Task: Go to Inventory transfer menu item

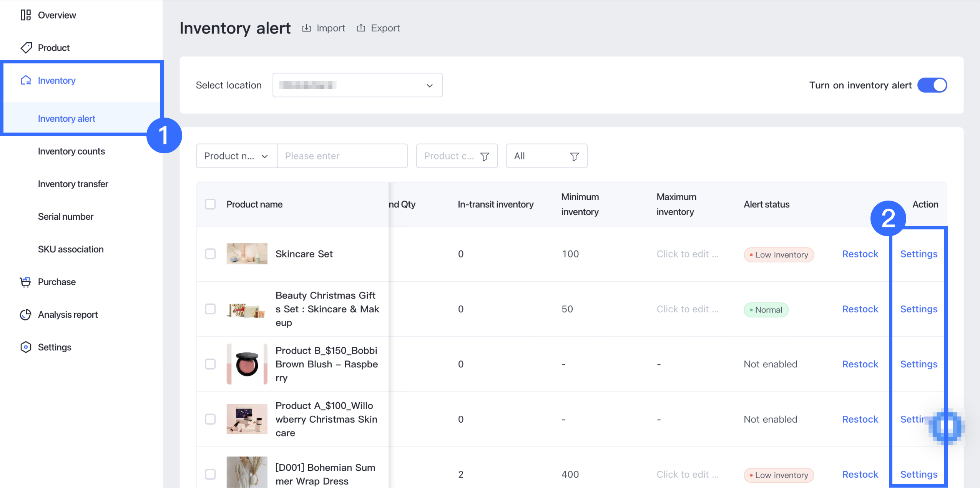Action: click(x=73, y=184)
